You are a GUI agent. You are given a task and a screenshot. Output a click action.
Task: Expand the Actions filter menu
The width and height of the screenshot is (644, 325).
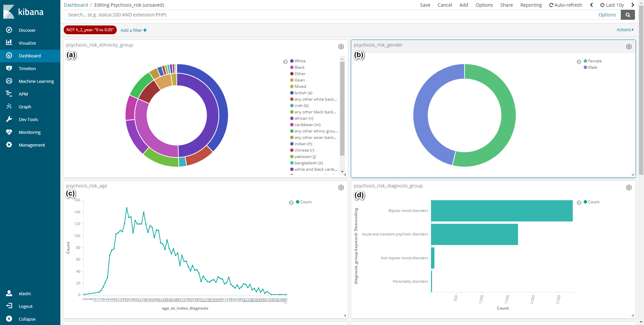[x=625, y=30]
